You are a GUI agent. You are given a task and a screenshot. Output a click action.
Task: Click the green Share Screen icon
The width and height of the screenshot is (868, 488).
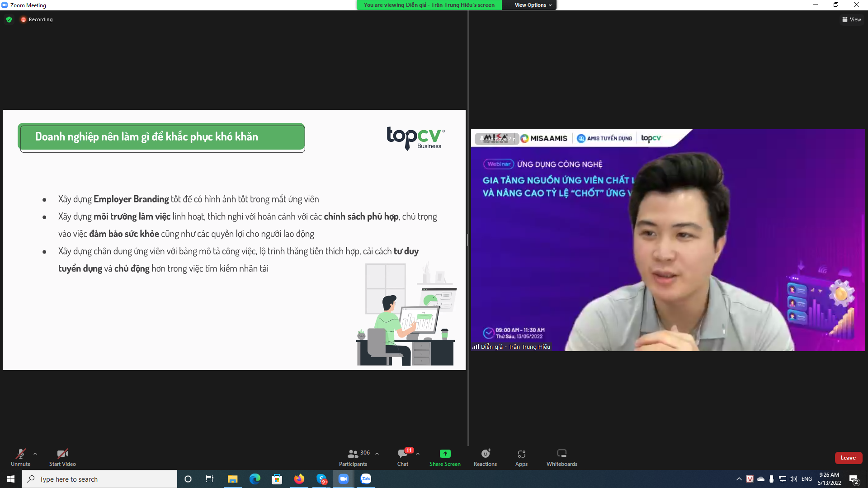pos(445,454)
